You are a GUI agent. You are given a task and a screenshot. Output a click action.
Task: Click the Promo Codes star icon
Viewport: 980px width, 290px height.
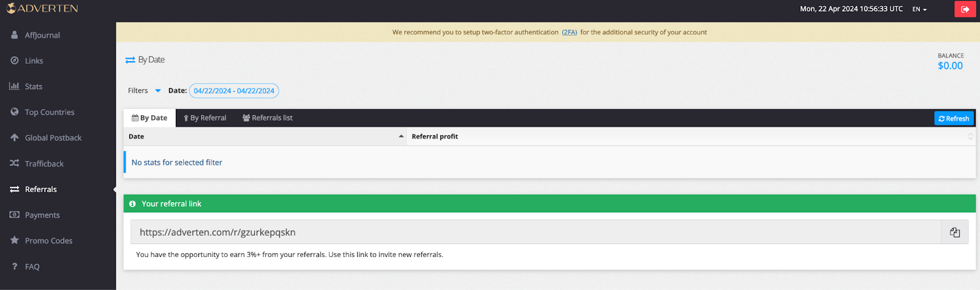pyautogui.click(x=14, y=240)
